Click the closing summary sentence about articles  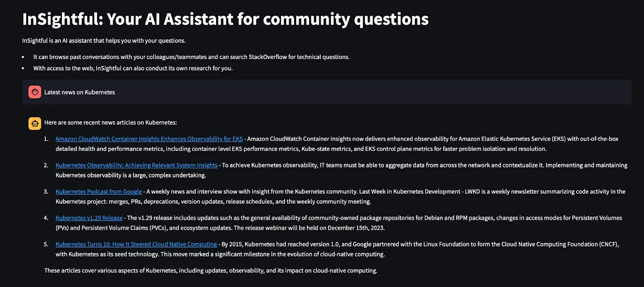point(211,270)
